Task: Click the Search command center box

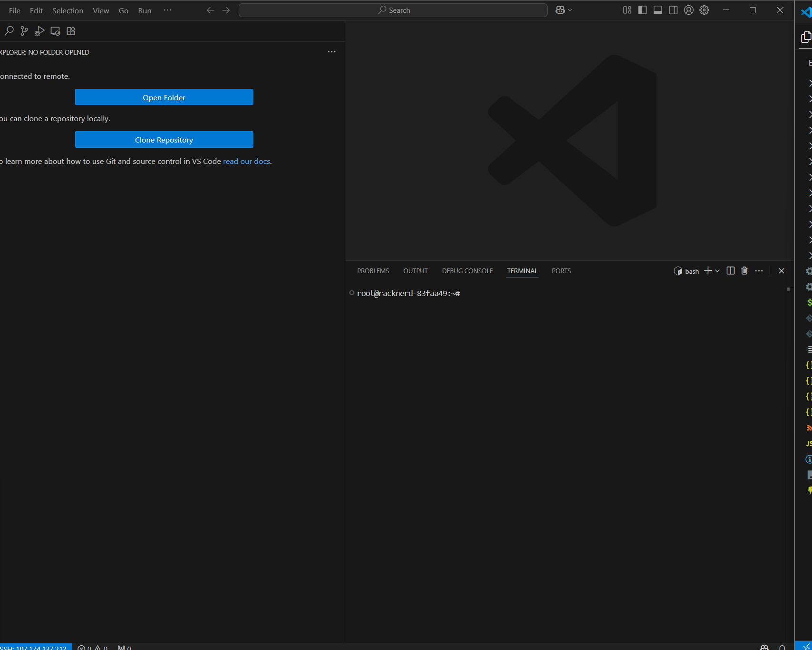Action: pyautogui.click(x=393, y=10)
